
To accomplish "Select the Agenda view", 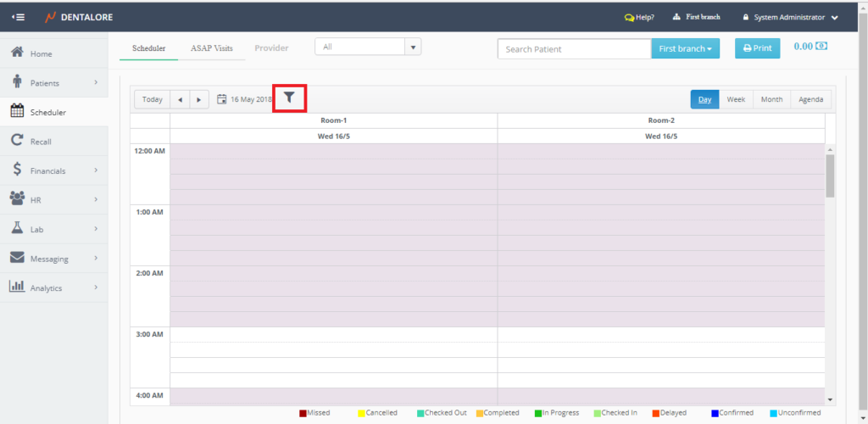I will (810, 99).
